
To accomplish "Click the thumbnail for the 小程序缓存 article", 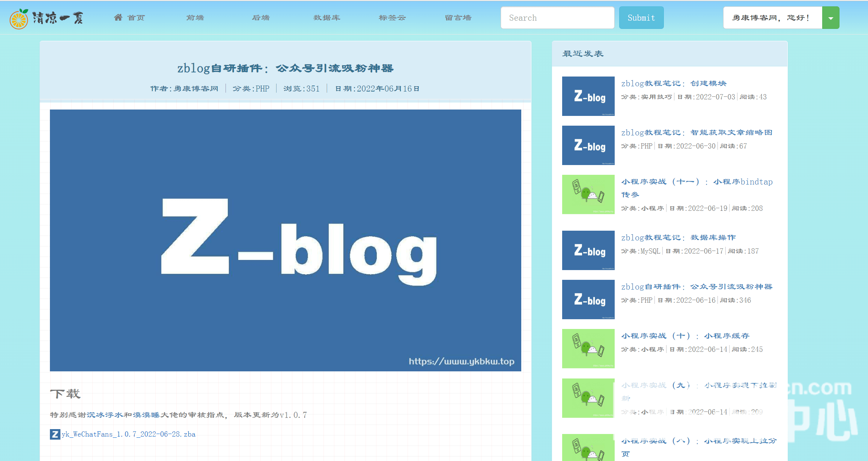I will pos(588,348).
